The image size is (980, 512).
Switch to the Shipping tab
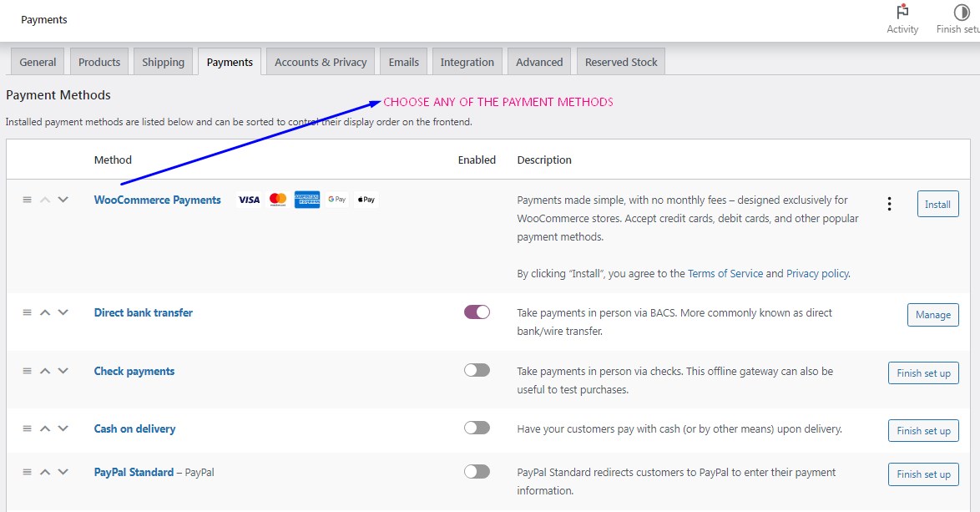pos(163,61)
